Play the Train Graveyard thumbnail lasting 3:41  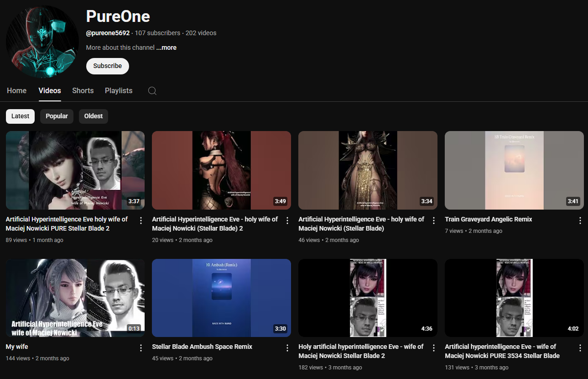pyautogui.click(x=514, y=170)
